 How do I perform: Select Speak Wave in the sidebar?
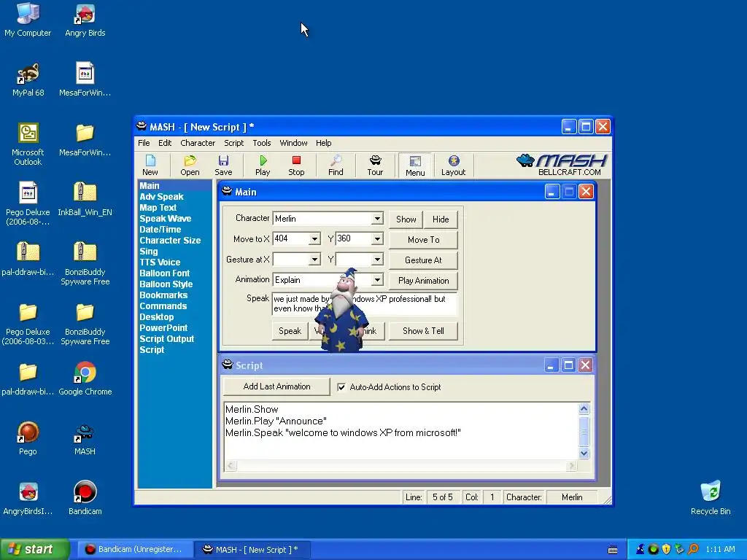click(166, 219)
